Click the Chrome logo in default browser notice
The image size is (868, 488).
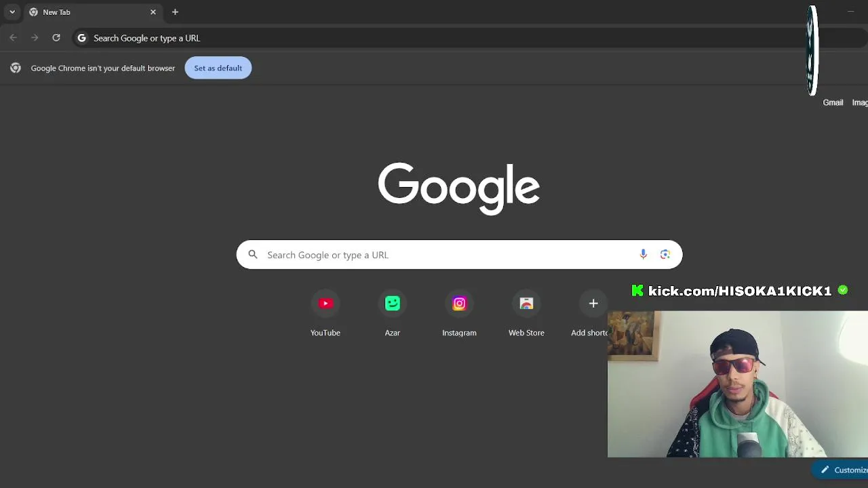click(x=16, y=68)
